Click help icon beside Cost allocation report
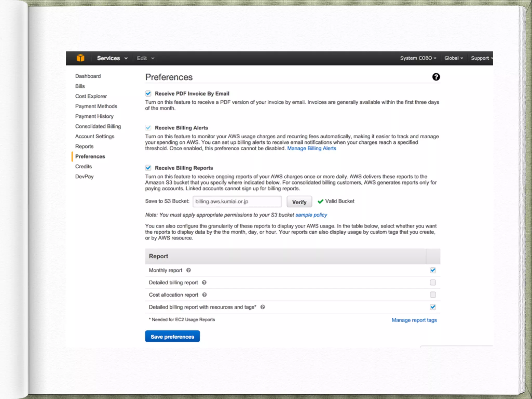This screenshot has width=532, height=399. (204, 295)
